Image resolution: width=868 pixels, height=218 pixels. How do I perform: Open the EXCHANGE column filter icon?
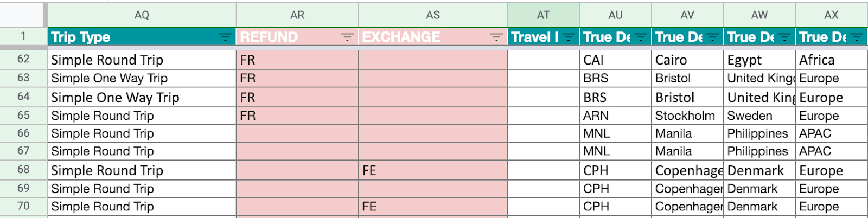[x=496, y=37]
